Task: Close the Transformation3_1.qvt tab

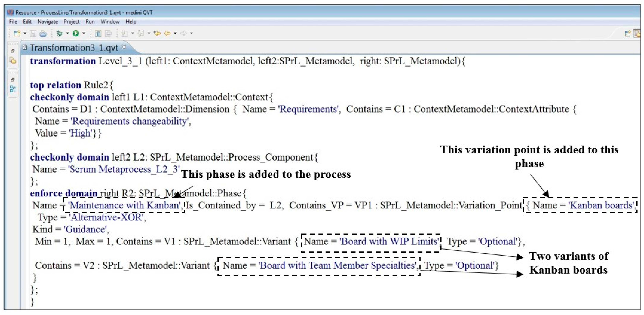Action: [124, 47]
